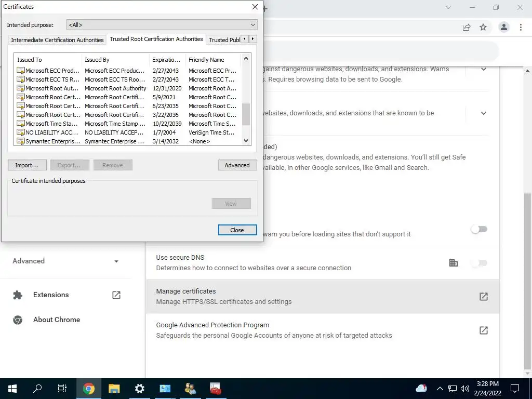Click the Import button

28,165
